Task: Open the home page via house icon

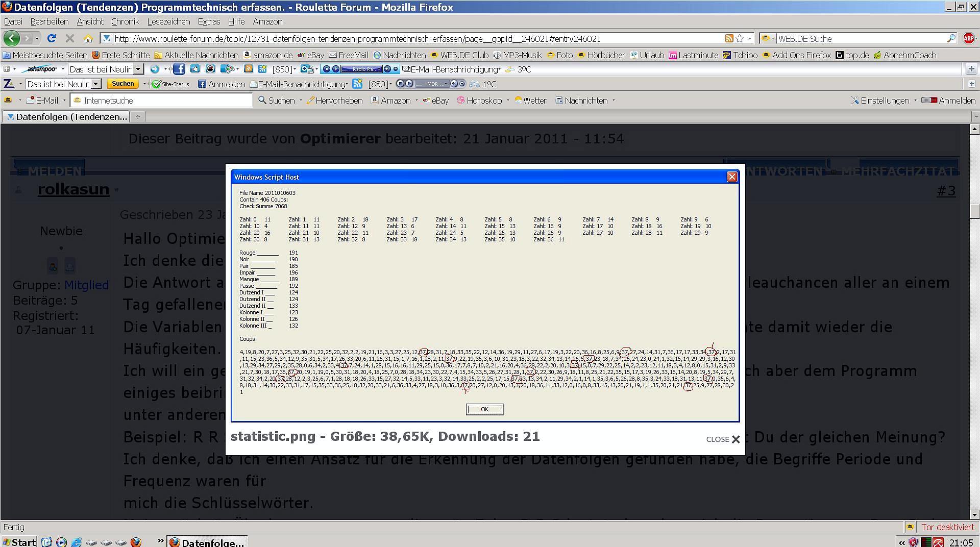Action: [88, 39]
